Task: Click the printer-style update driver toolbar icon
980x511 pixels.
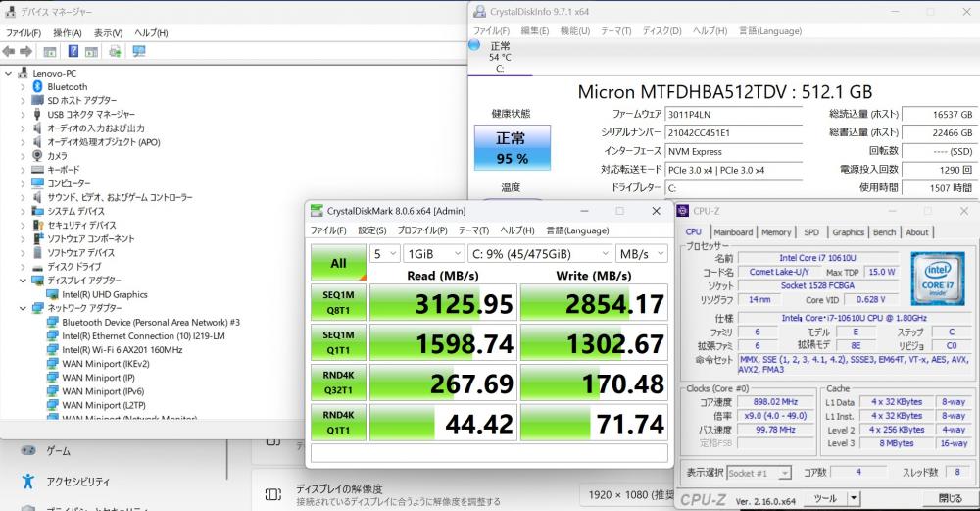Action: click(x=115, y=51)
